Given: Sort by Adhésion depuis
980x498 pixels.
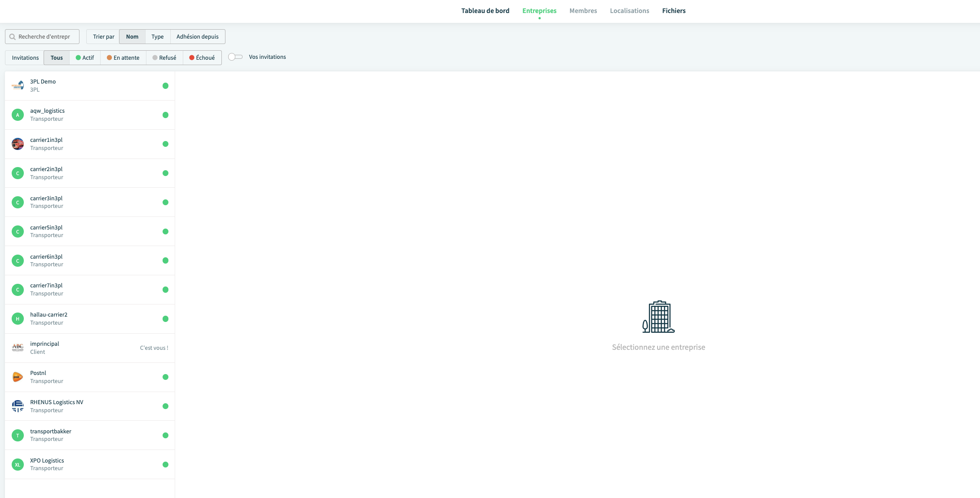Looking at the screenshot, I should point(198,37).
